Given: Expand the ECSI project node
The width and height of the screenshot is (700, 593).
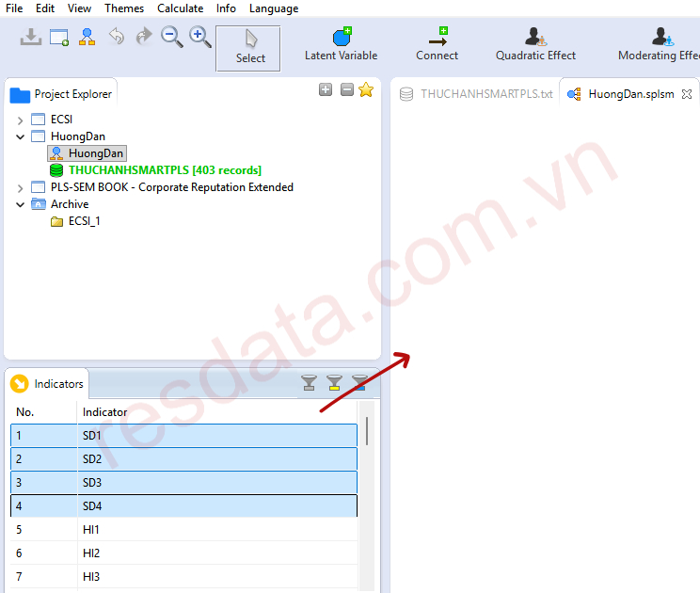Looking at the screenshot, I should (x=21, y=120).
